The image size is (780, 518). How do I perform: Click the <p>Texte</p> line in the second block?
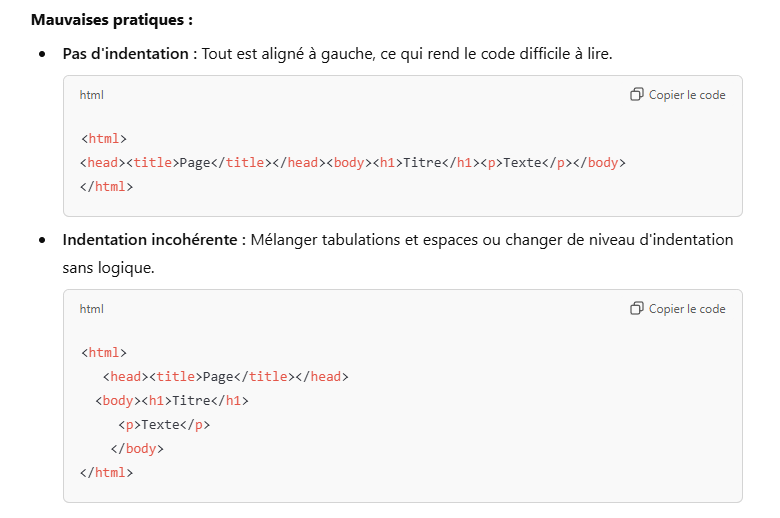coord(164,425)
